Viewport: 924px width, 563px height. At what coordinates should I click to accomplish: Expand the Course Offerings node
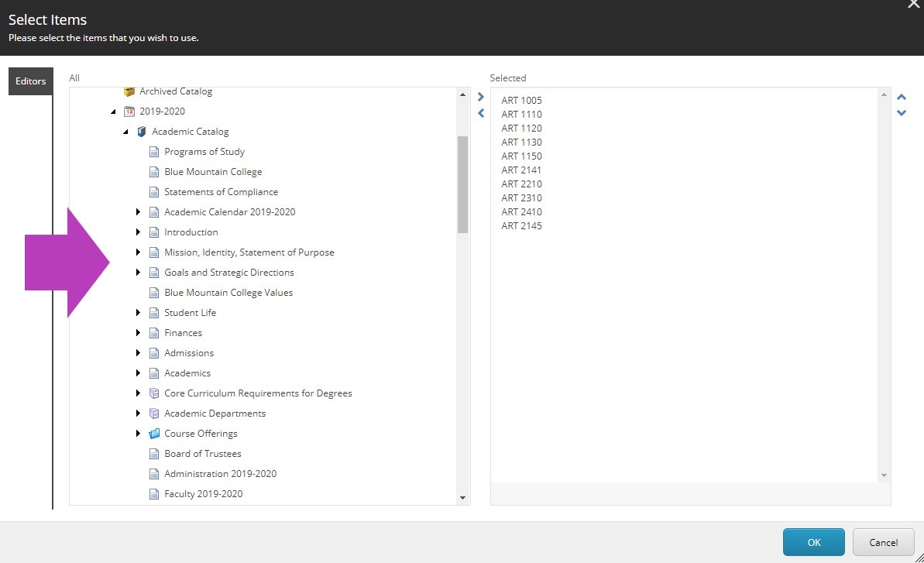click(x=138, y=434)
